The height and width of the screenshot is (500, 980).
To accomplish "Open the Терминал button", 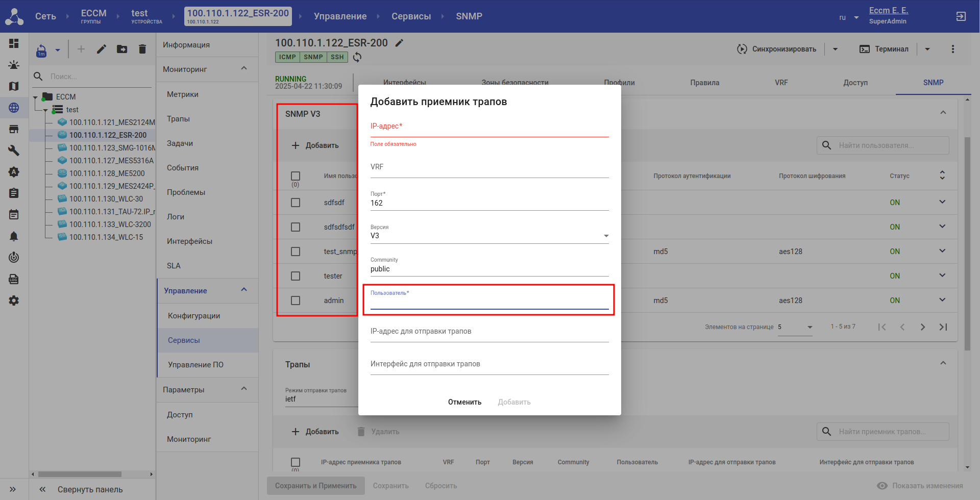I will 885,49.
